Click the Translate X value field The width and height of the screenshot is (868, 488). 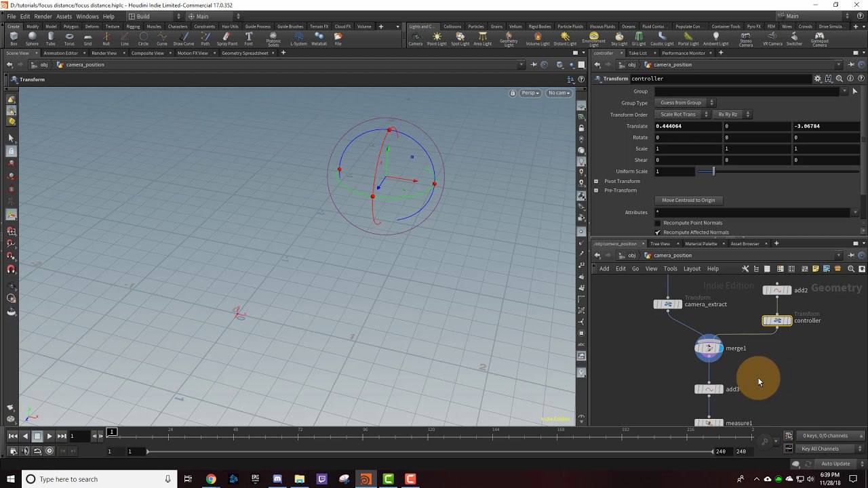(x=688, y=126)
